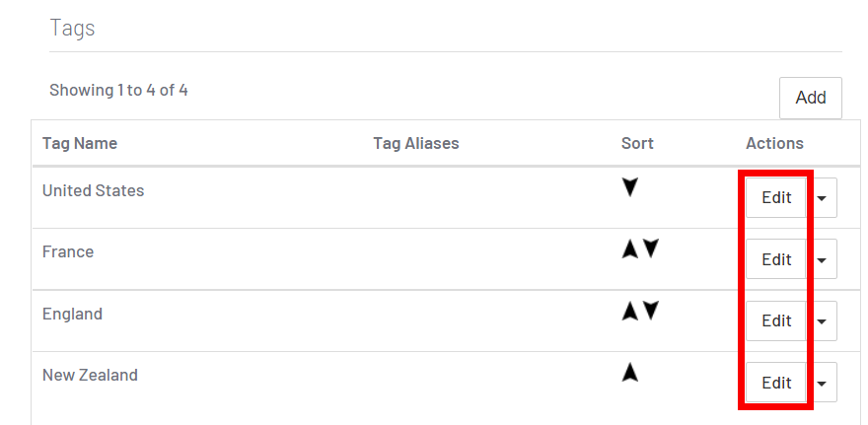Click the Tag Aliases column header
This screenshot has width=868, height=425.
(x=416, y=143)
